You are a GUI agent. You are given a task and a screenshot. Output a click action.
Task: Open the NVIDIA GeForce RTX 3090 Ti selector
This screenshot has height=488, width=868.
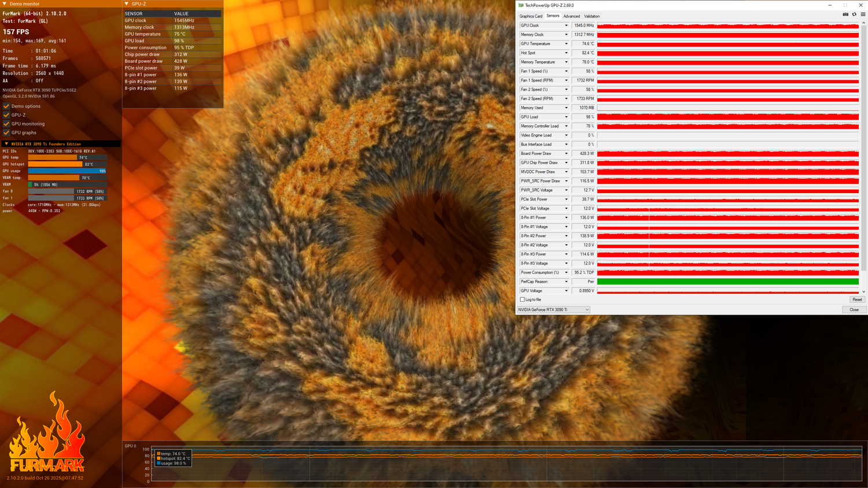[x=553, y=310]
